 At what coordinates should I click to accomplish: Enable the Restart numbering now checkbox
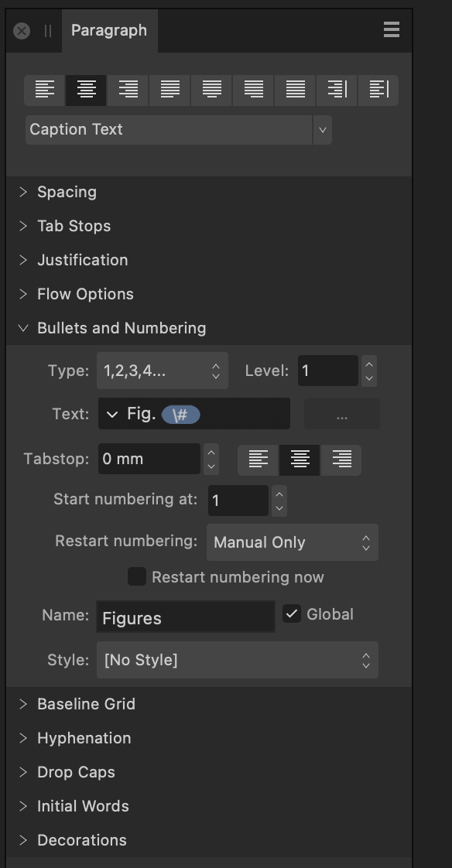point(137,576)
